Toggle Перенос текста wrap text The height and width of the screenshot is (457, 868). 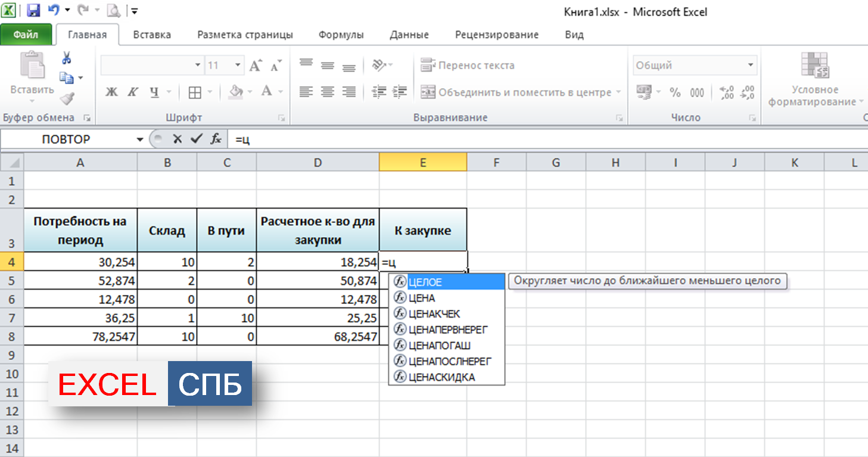tap(468, 66)
